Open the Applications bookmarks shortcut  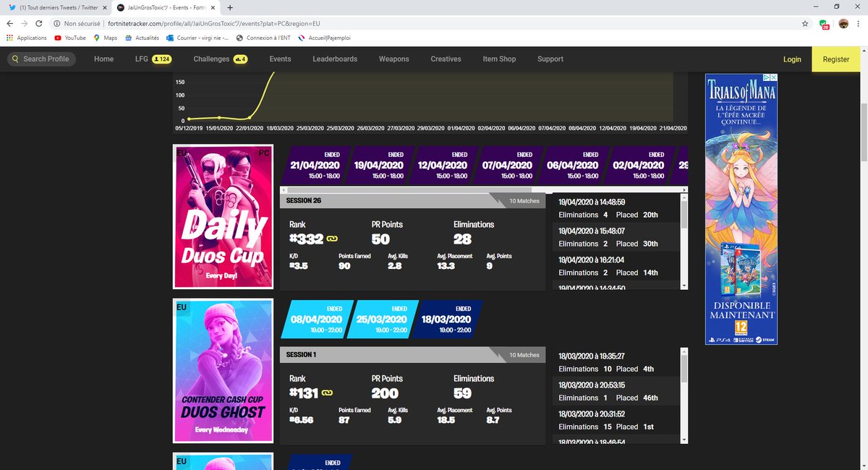click(x=26, y=38)
